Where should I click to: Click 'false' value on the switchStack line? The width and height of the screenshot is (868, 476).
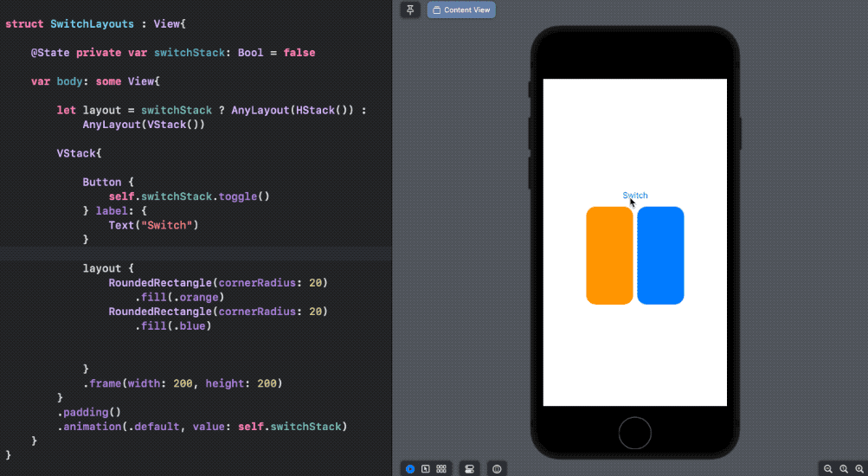click(299, 53)
